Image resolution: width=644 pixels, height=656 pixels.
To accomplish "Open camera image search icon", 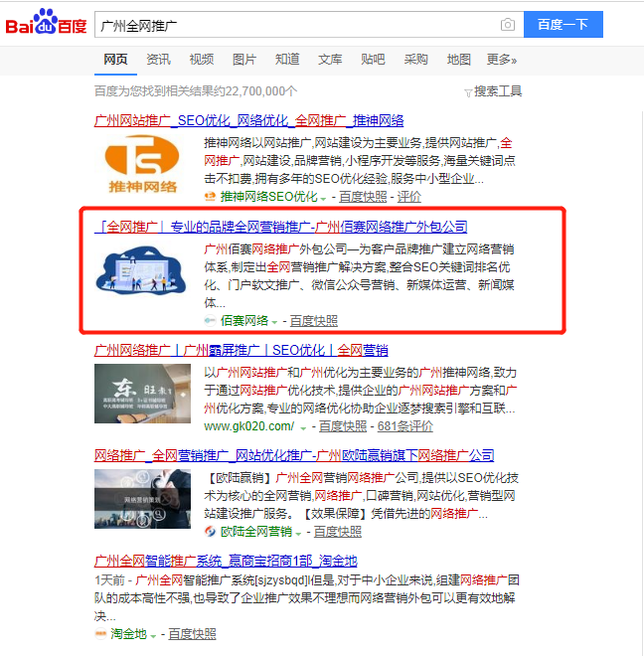I will point(508,25).
